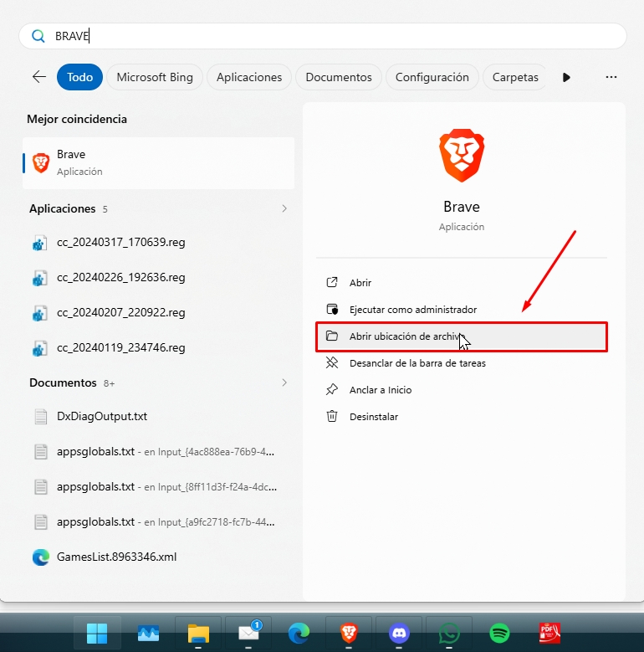Switch to the Aplicaciones filter tab

tap(249, 77)
